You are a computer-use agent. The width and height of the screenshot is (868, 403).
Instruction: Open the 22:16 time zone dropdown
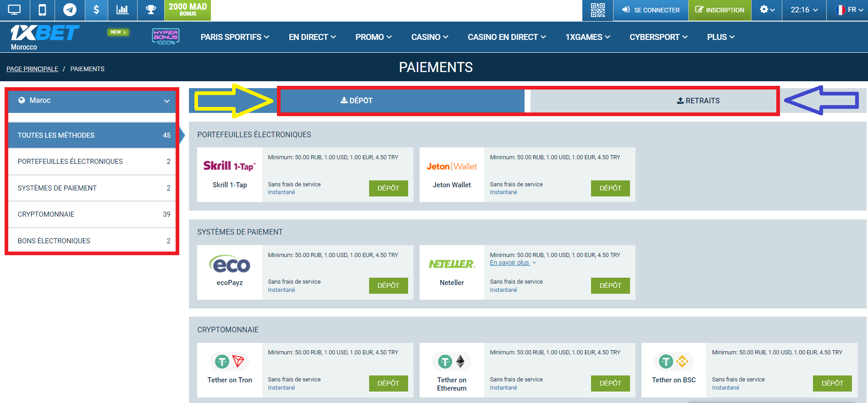804,10
